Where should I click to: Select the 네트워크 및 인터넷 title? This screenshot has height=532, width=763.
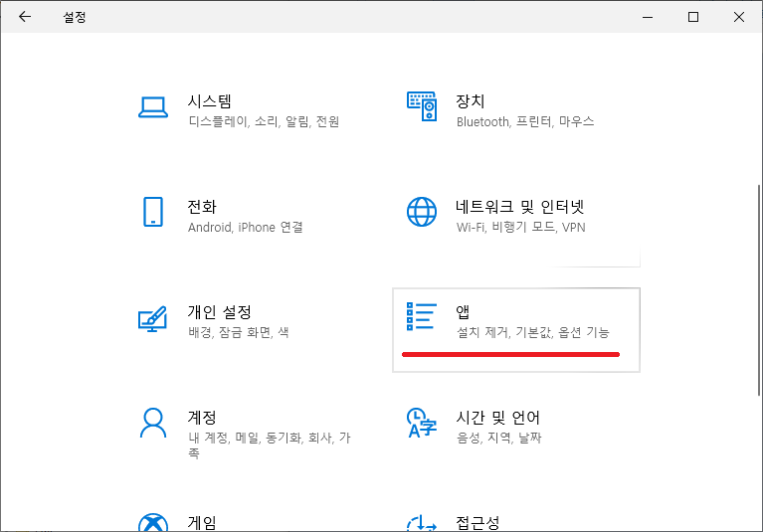click(520, 207)
